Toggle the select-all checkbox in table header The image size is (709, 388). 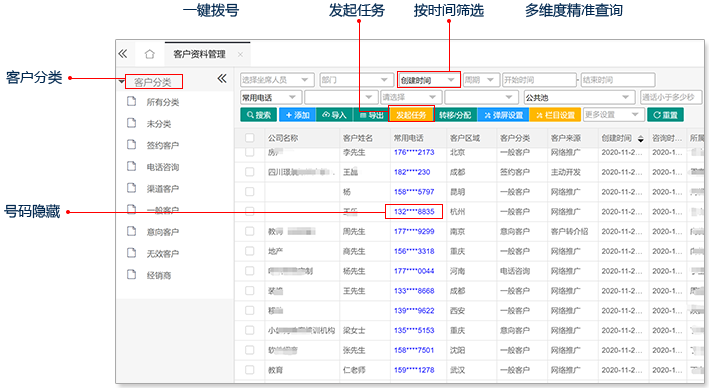pyautogui.click(x=250, y=138)
